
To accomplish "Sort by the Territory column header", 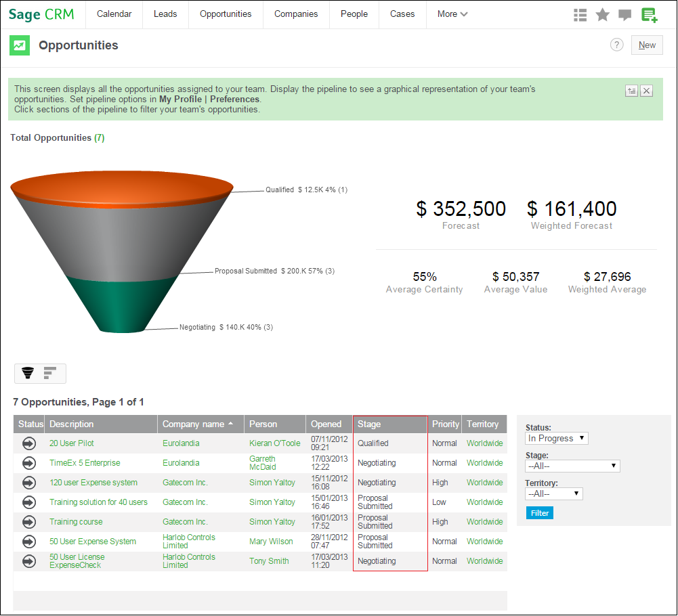I will click(484, 424).
